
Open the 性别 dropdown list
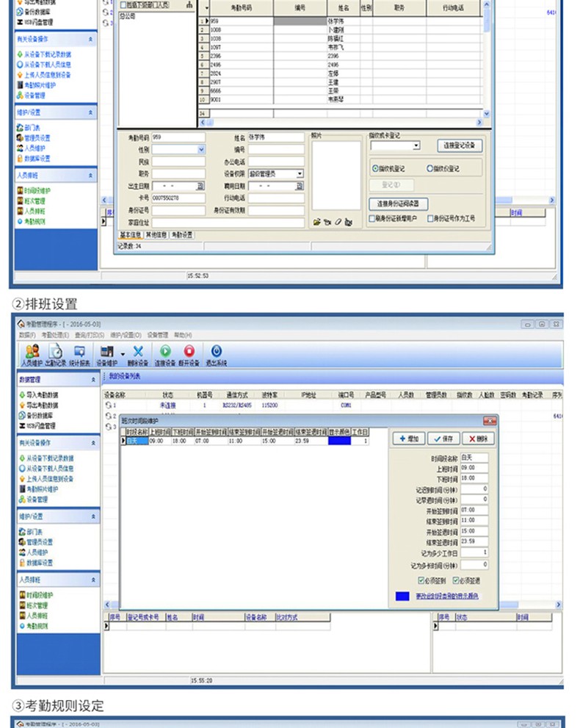201,149
